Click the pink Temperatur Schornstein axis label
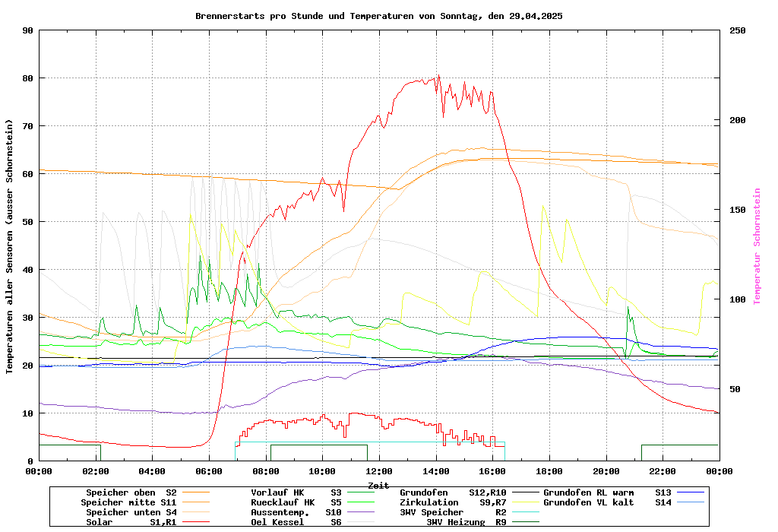The width and height of the screenshot is (778, 532). (757, 245)
